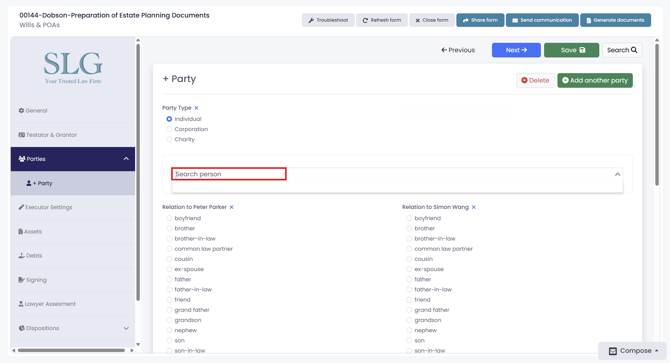670x363 pixels.
Task: Select nephew for Peter Parker relation
Action: click(169, 331)
